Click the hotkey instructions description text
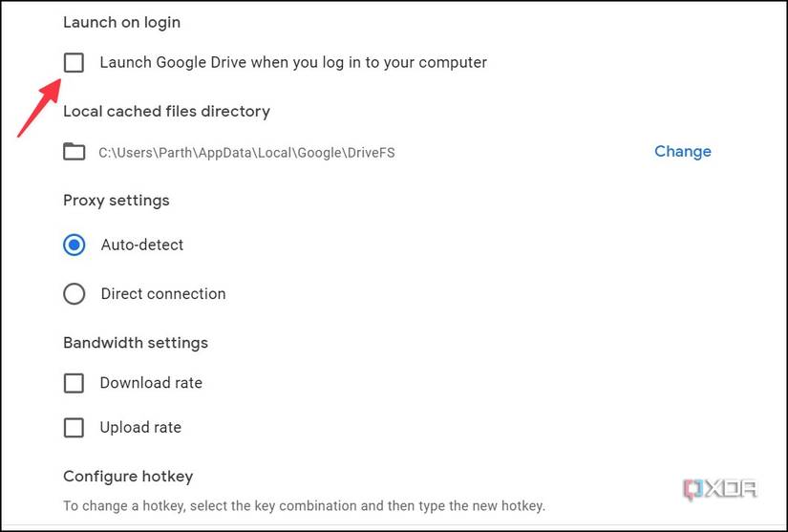The height and width of the screenshot is (532, 788). point(304,505)
